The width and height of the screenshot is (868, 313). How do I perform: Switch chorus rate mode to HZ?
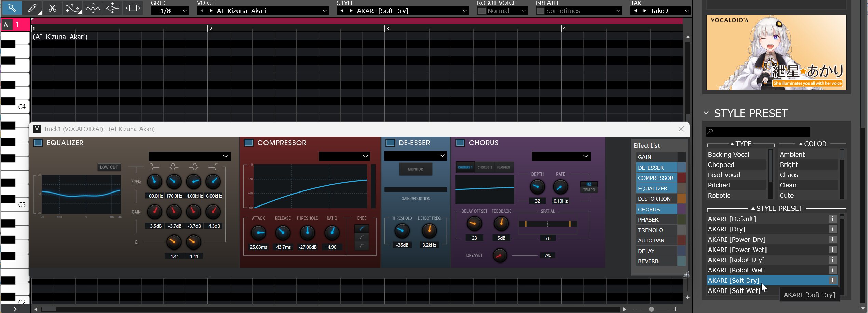click(x=589, y=184)
